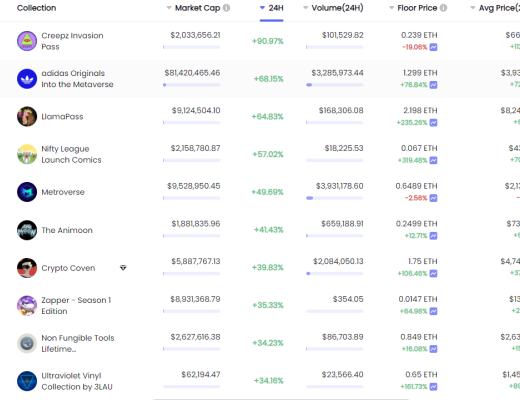
Task: Select floor price 1.75 ETH
Action: [423, 261]
